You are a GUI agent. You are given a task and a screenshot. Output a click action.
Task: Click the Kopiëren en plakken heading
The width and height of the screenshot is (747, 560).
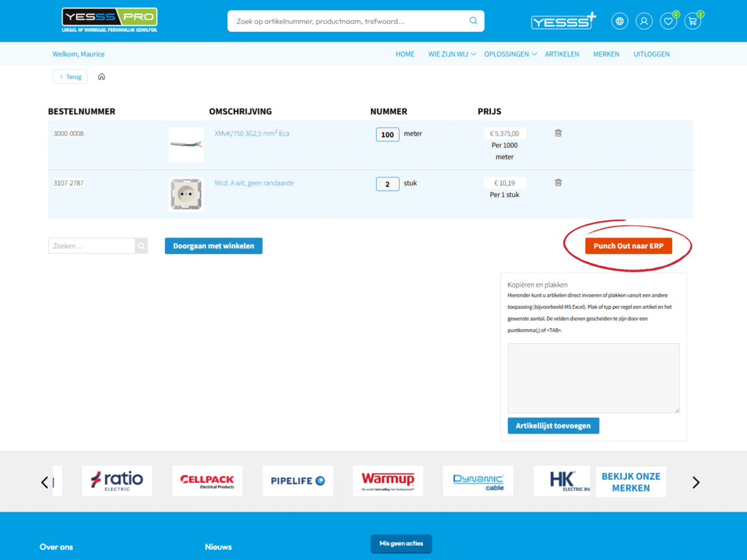537,284
